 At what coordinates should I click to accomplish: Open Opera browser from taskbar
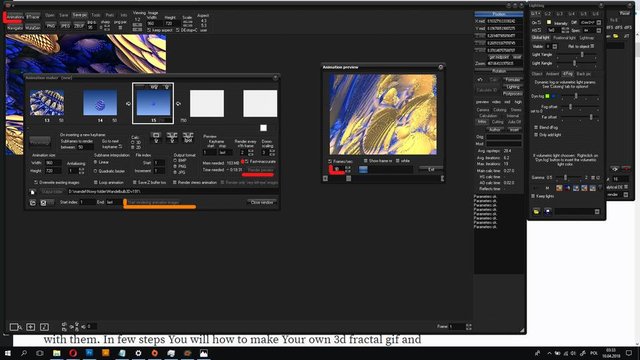point(73,353)
